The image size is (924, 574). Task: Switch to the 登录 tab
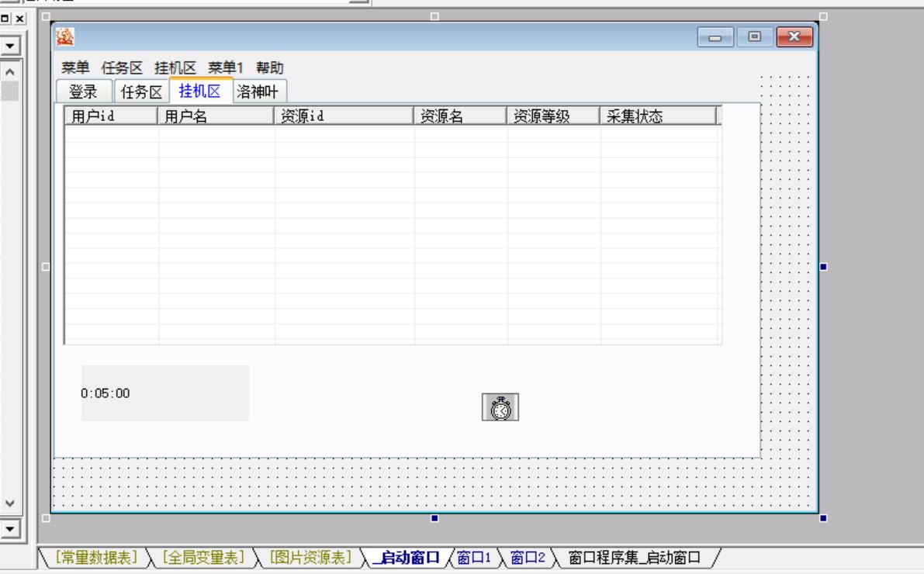[x=84, y=92]
